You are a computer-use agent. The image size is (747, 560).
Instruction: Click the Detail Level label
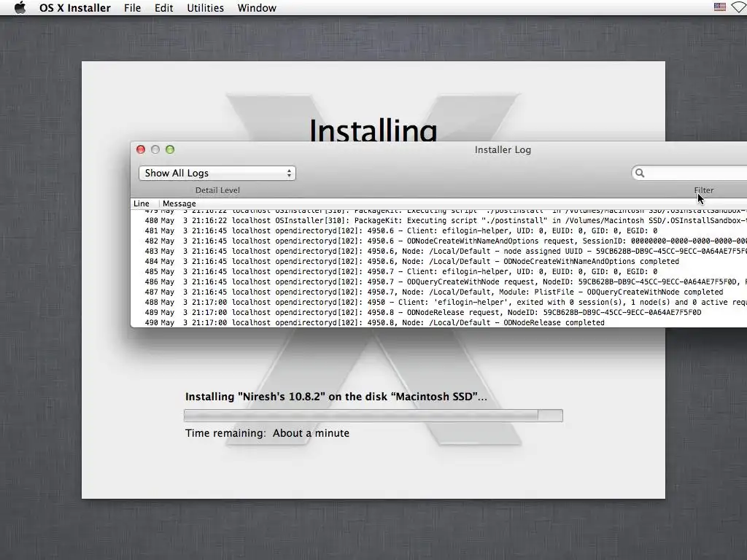click(217, 190)
